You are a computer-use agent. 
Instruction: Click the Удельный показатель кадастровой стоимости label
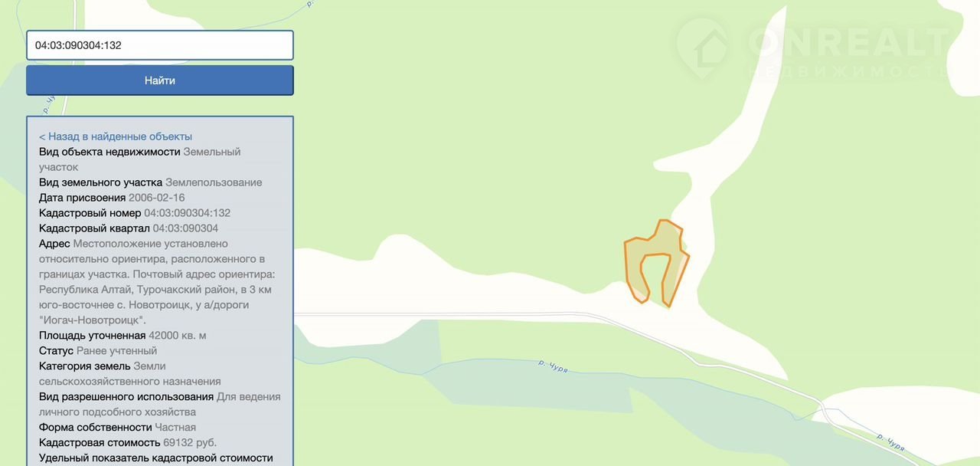156,458
